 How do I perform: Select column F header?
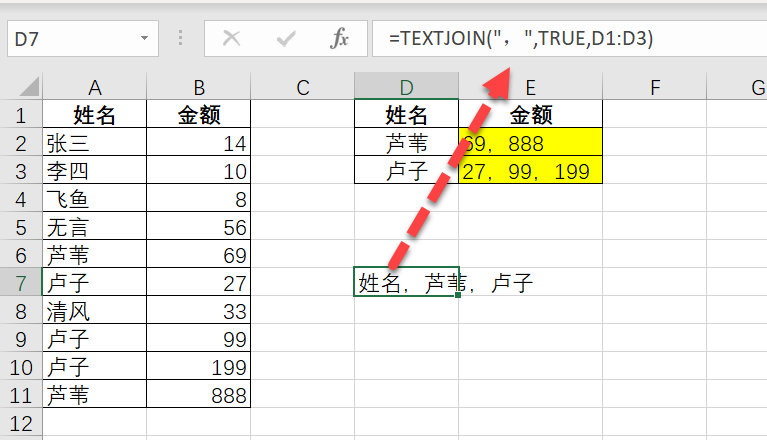654,87
